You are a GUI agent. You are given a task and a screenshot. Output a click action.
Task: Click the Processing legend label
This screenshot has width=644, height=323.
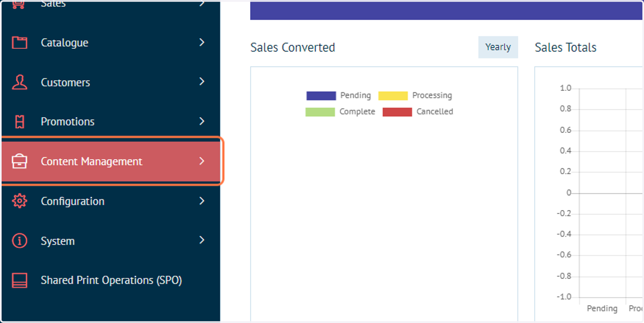tap(432, 96)
